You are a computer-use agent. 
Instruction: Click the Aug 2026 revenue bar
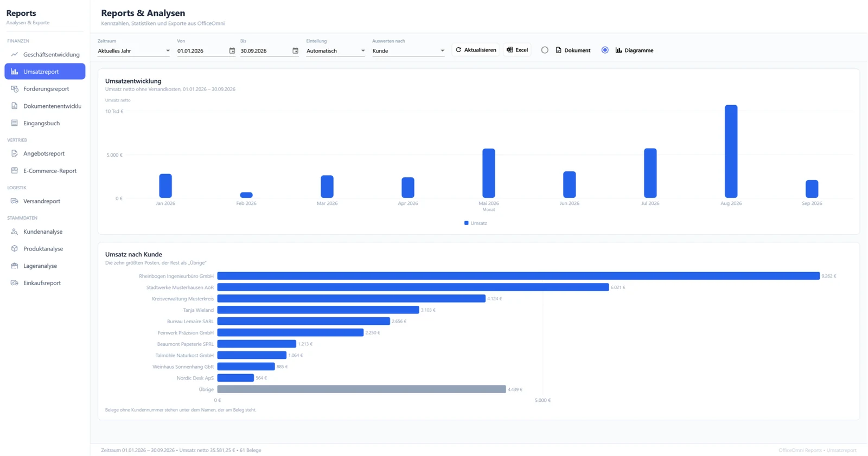[x=731, y=151]
